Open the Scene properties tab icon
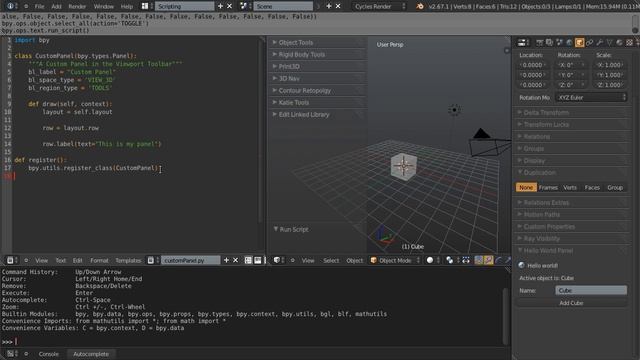Viewport: 640px width, 360px height. click(559, 42)
